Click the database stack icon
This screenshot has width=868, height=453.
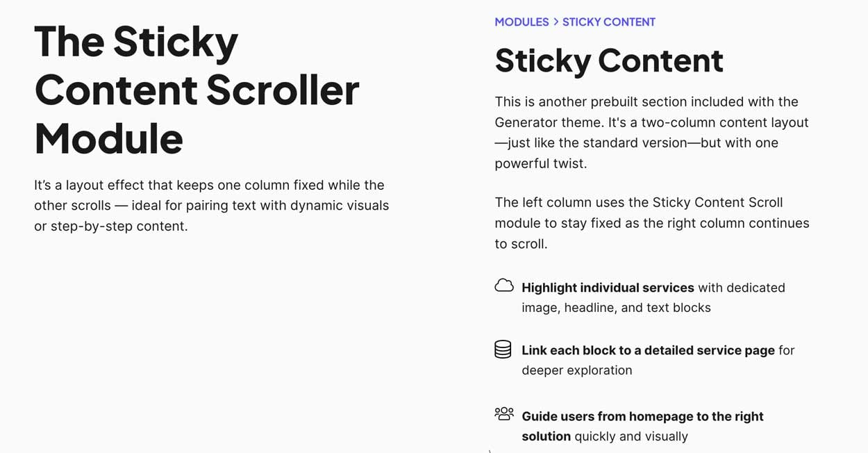click(503, 349)
